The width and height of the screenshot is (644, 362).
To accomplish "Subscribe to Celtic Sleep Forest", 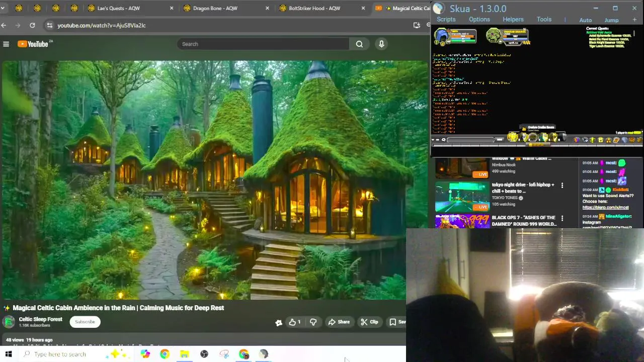I will coord(85,322).
